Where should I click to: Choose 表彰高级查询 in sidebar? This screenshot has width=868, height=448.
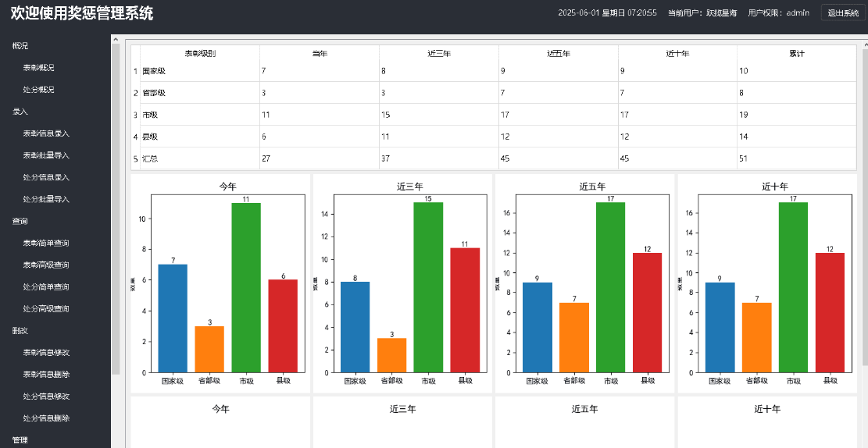[46, 265]
